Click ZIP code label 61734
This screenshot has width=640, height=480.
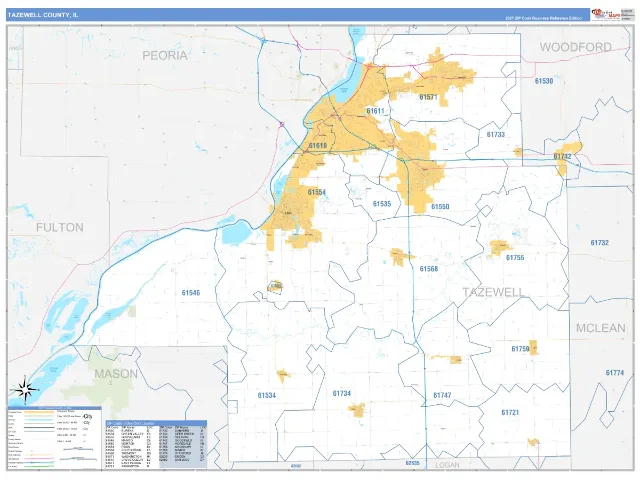(341, 393)
